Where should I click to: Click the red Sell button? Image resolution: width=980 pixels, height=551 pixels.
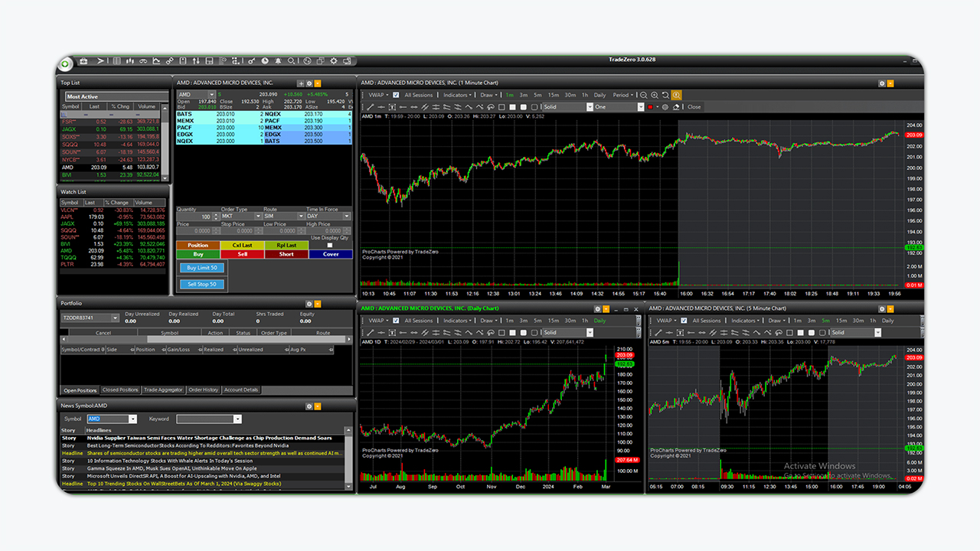tap(243, 254)
